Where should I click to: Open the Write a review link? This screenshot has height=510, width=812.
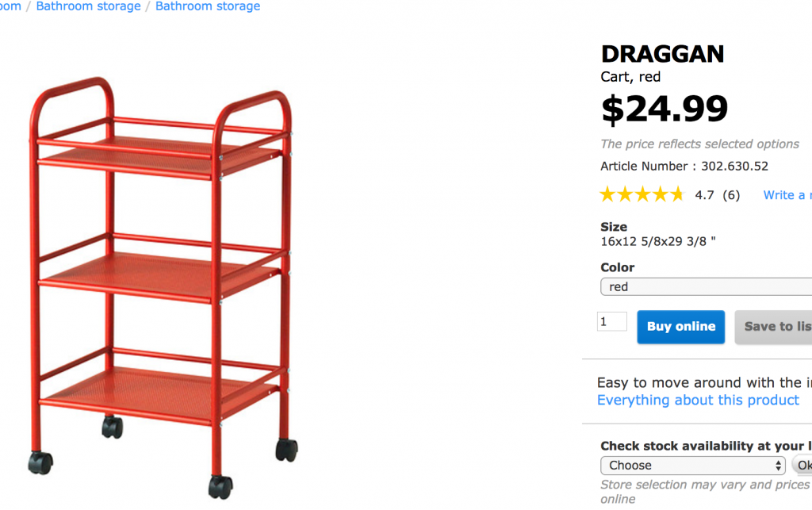(787, 195)
